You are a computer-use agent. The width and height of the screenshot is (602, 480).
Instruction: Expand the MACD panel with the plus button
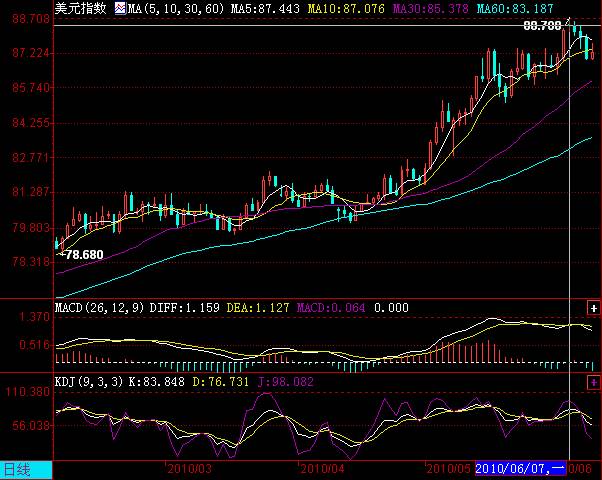point(594,308)
